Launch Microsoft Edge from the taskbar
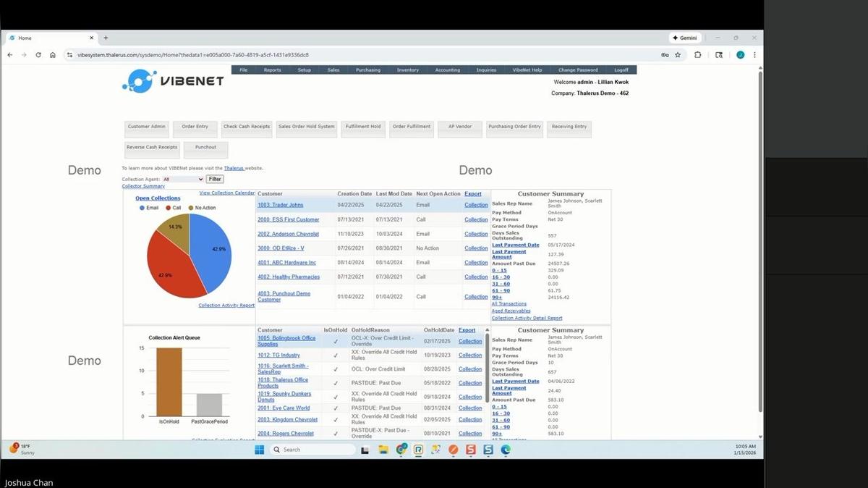This screenshot has height=488, width=868. [x=506, y=450]
